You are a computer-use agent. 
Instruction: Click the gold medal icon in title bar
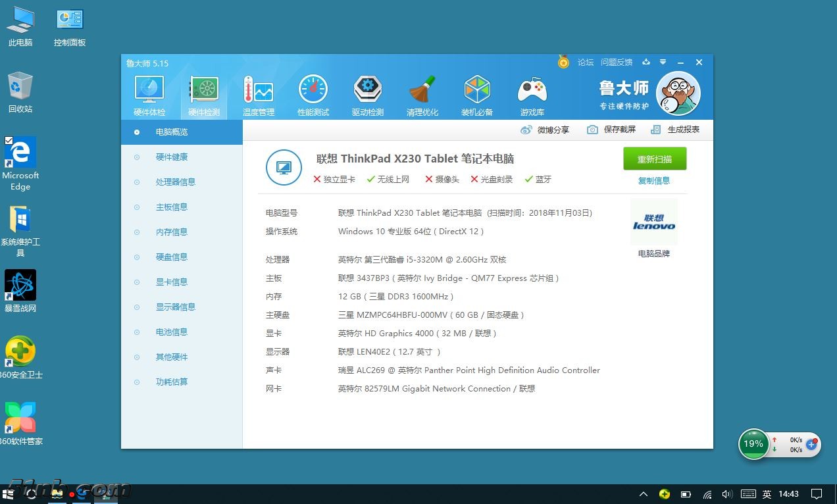tap(563, 62)
